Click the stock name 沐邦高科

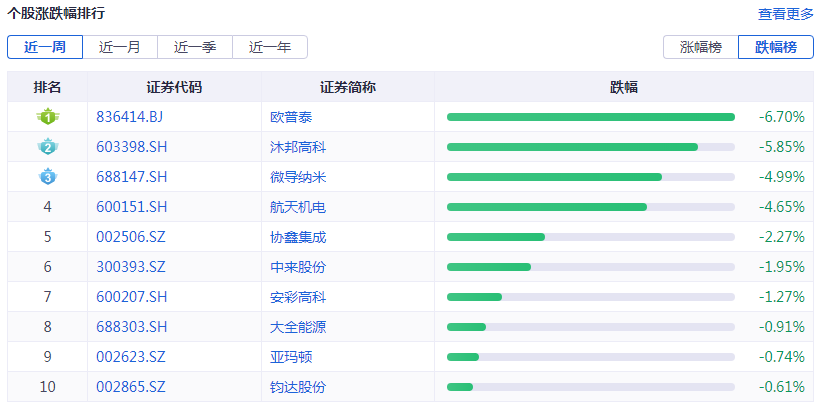pos(298,147)
